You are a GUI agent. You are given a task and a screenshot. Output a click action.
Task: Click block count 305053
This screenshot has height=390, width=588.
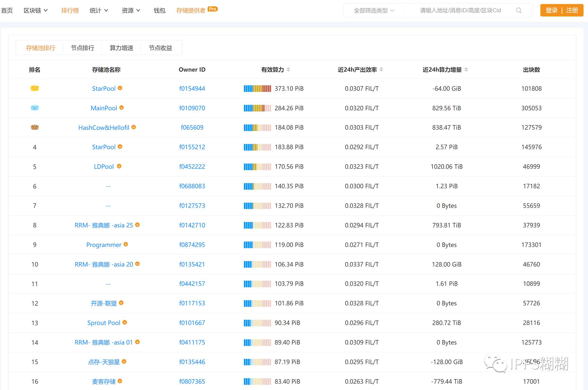[531, 108]
